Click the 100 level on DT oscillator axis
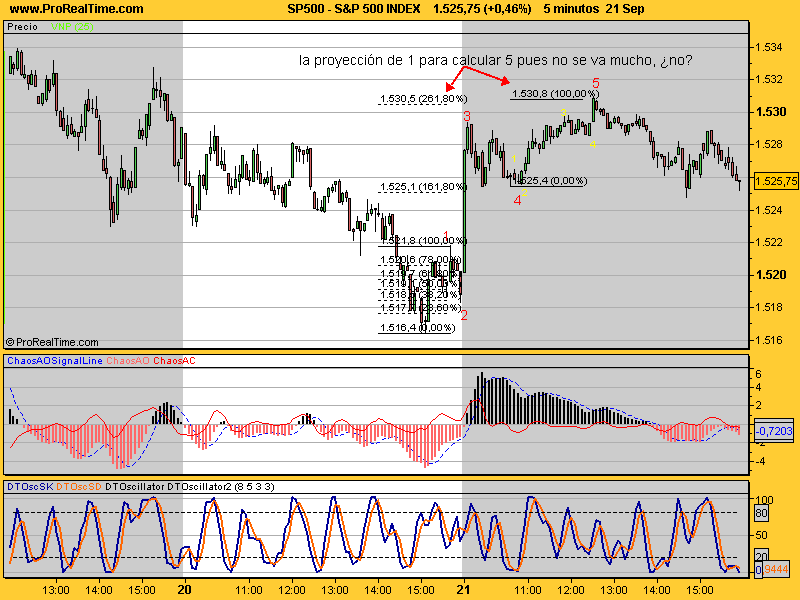The width and height of the screenshot is (800, 600). [764, 500]
